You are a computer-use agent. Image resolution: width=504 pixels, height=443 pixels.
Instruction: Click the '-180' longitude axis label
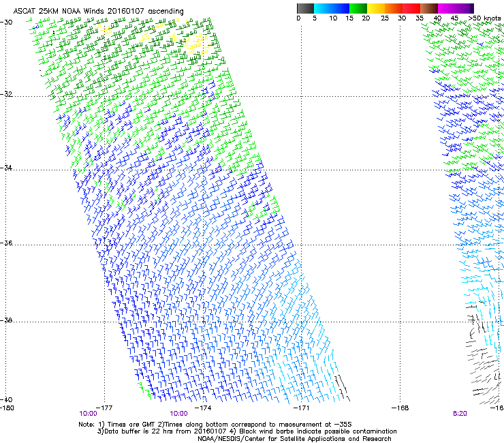tap(7, 408)
